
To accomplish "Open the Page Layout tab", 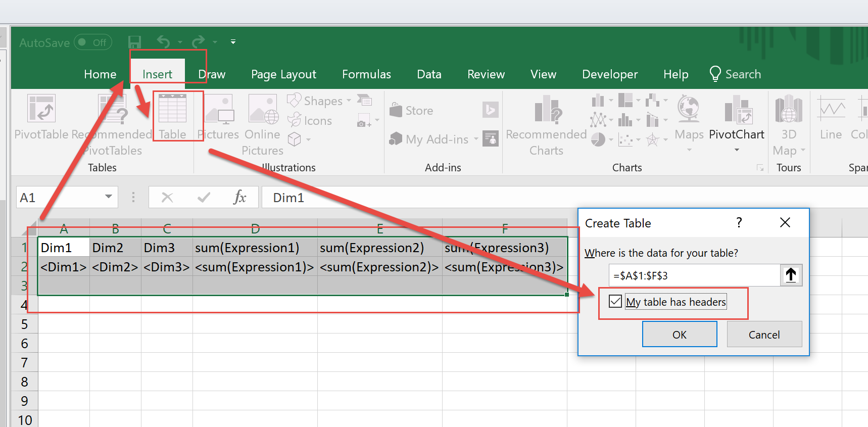I will (x=283, y=74).
